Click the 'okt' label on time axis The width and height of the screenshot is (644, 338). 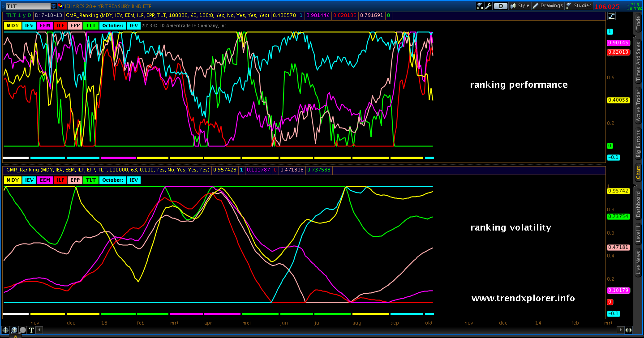coord(429,322)
